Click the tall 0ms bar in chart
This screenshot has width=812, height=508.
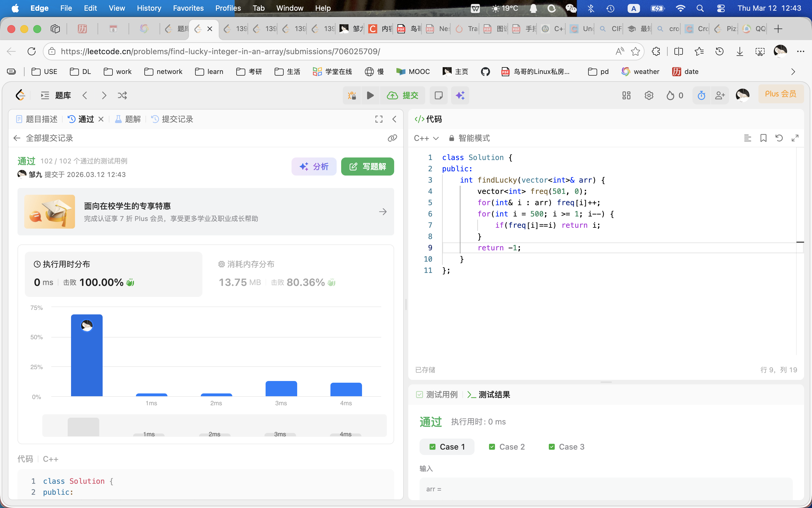[87, 355]
